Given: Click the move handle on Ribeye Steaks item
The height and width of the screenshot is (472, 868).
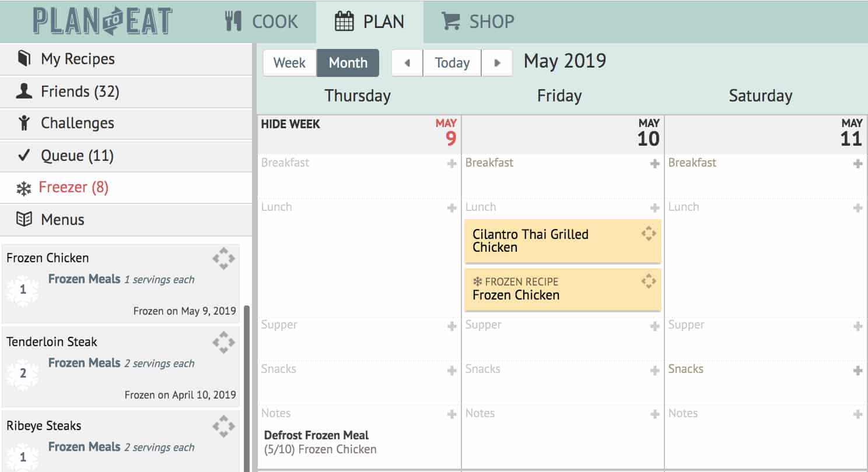Looking at the screenshot, I should pyautogui.click(x=223, y=426).
